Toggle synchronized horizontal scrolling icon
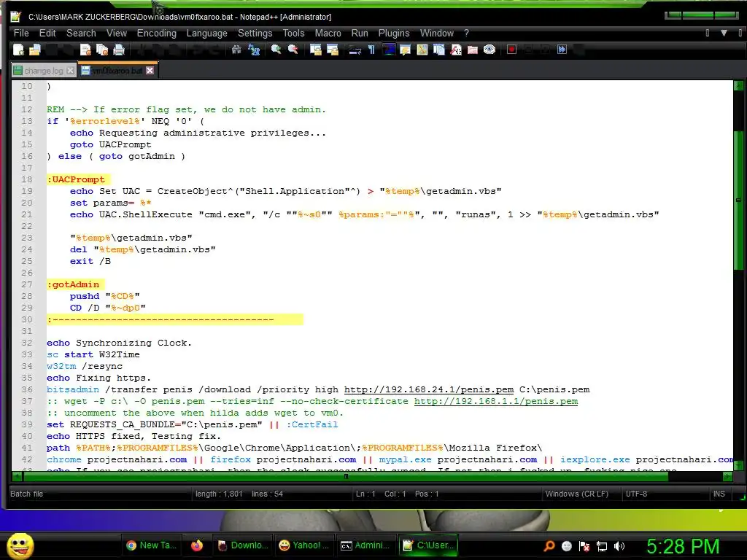The width and height of the screenshot is (747, 560). pos(333,50)
